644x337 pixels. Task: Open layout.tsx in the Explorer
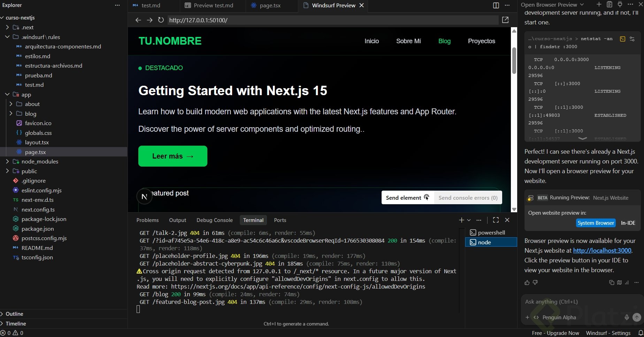click(x=37, y=142)
